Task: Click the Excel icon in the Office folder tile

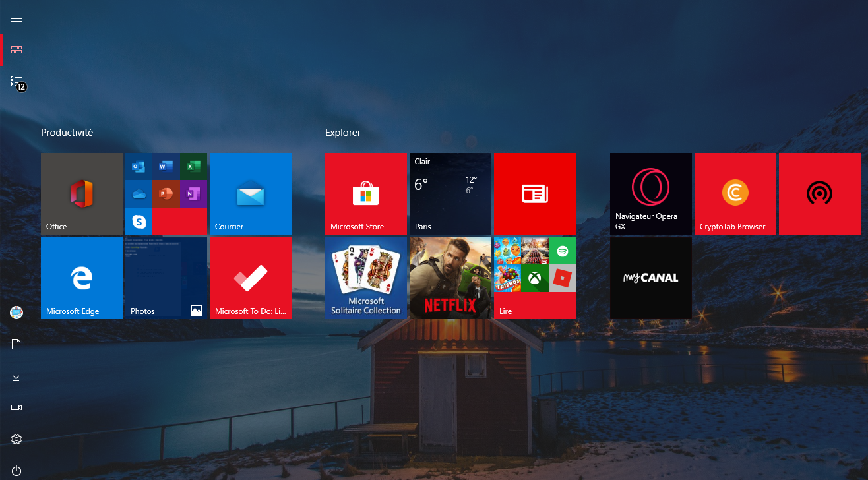Action: pyautogui.click(x=193, y=166)
